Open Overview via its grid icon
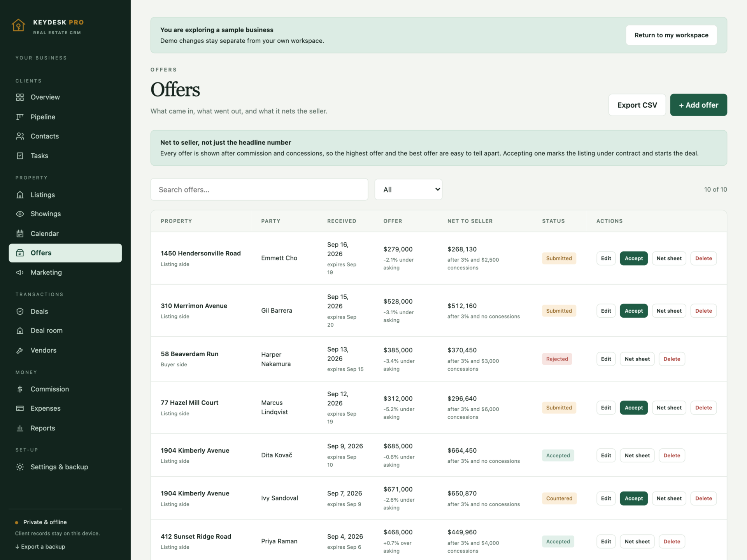747x560 pixels. (x=20, y=97)
